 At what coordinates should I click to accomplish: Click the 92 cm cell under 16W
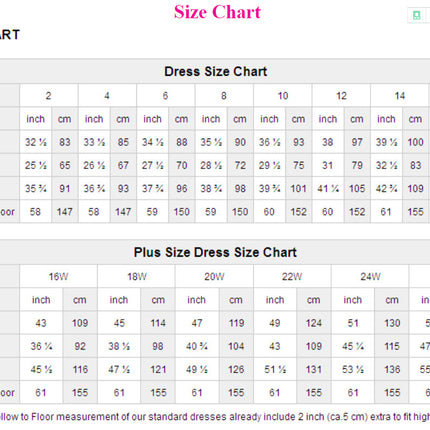[80, 346]
